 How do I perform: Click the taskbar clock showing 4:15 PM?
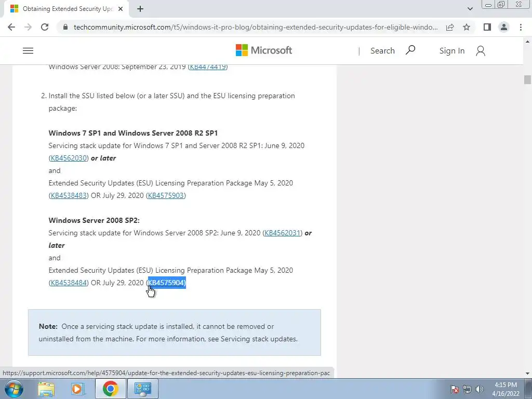tap(506, 389)
